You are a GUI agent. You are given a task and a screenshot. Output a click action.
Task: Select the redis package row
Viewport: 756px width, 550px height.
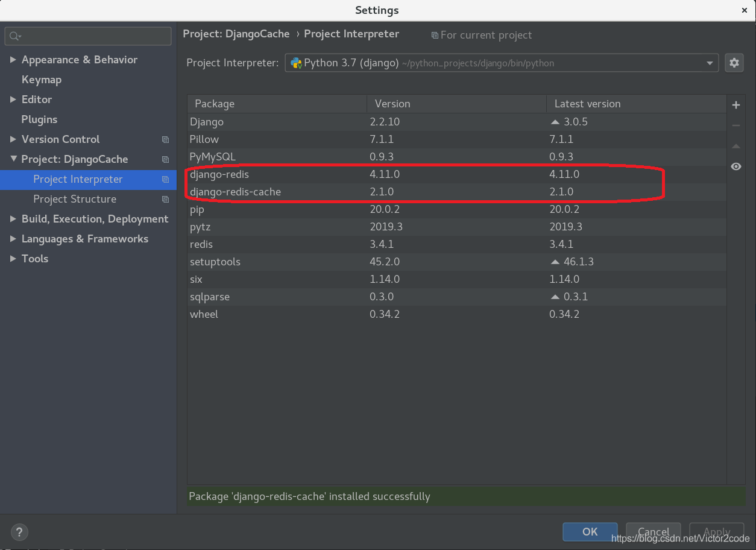coord(456,244)
